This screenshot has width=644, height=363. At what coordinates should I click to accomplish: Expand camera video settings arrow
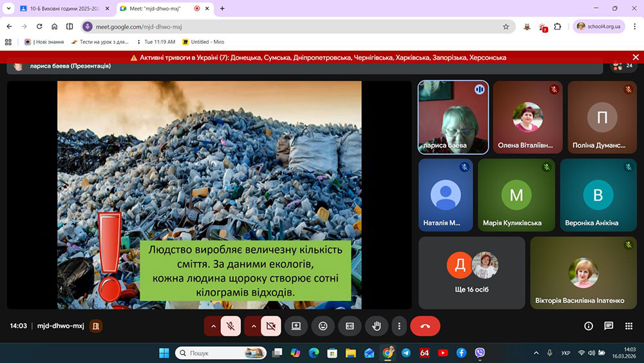(x=252, y=326)
